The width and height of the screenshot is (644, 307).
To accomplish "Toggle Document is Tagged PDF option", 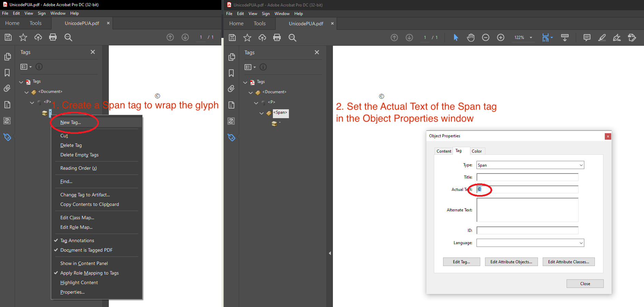I will pyautogui.click(x=86, y=250).
